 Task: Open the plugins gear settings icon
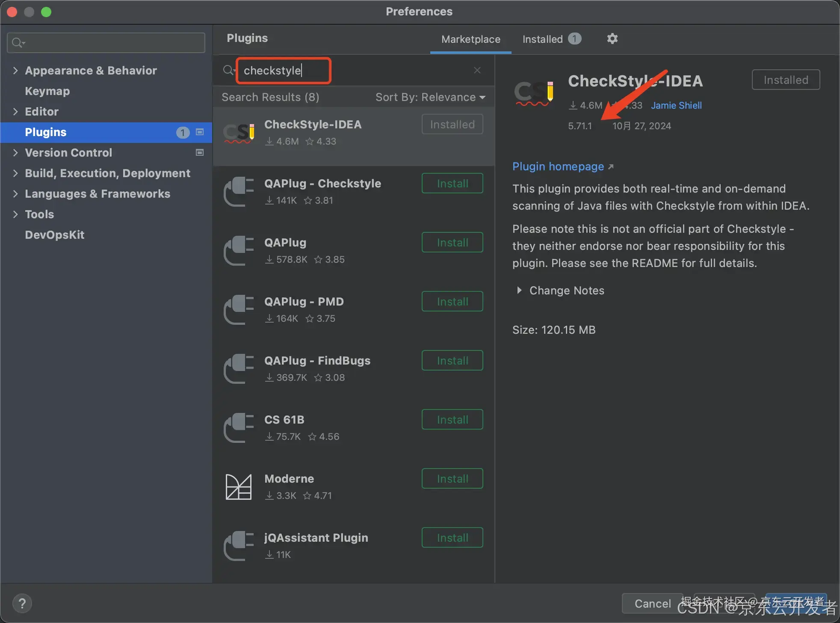[612, 39]
